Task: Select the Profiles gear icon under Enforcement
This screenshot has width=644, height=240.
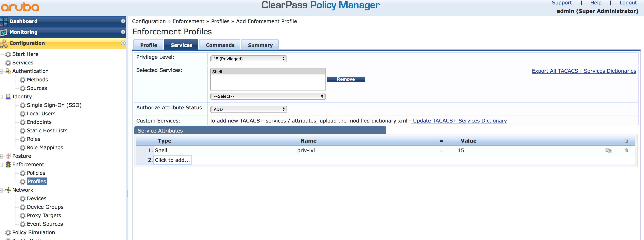Action: pos(23,181)
